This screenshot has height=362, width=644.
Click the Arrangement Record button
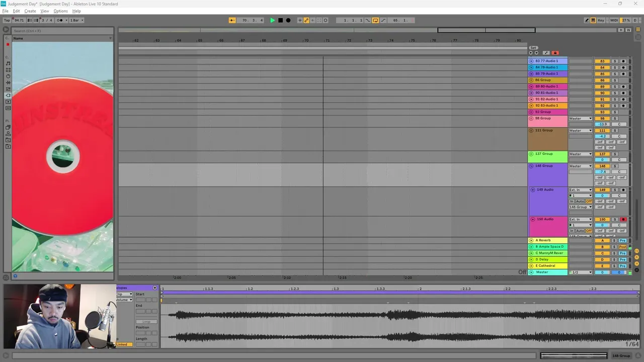pos(288,20)
